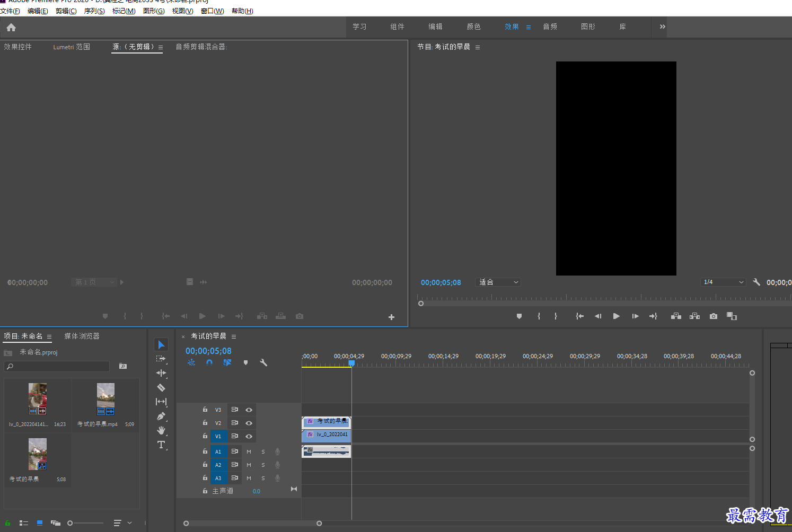
Task: Select the Ripple Edit tool
Action: click(161, 373)
